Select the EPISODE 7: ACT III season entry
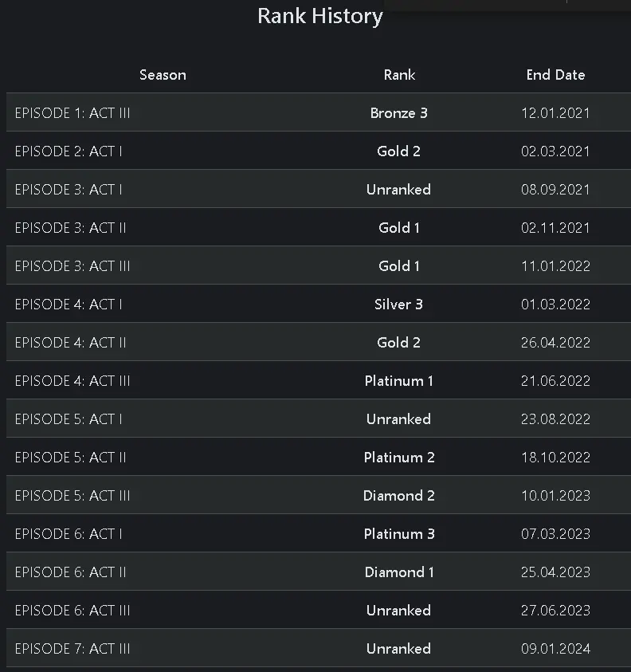Screen dimensions: 631x672 click(73, 649)
